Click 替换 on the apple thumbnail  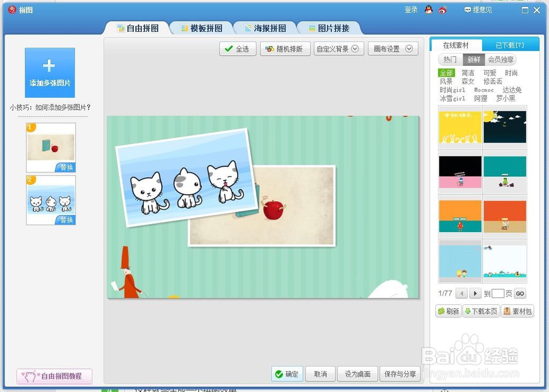click(66, 167)
